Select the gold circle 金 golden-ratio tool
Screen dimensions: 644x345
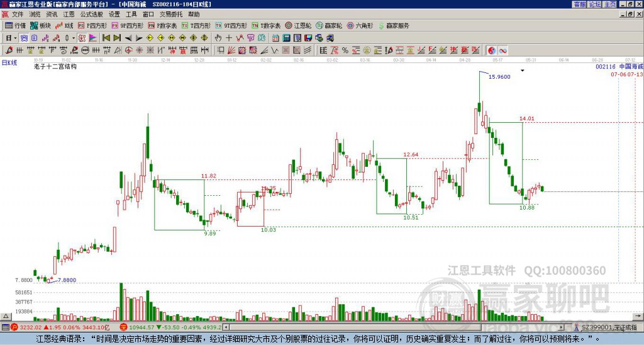pyautogui.click(x=366, y=50)
